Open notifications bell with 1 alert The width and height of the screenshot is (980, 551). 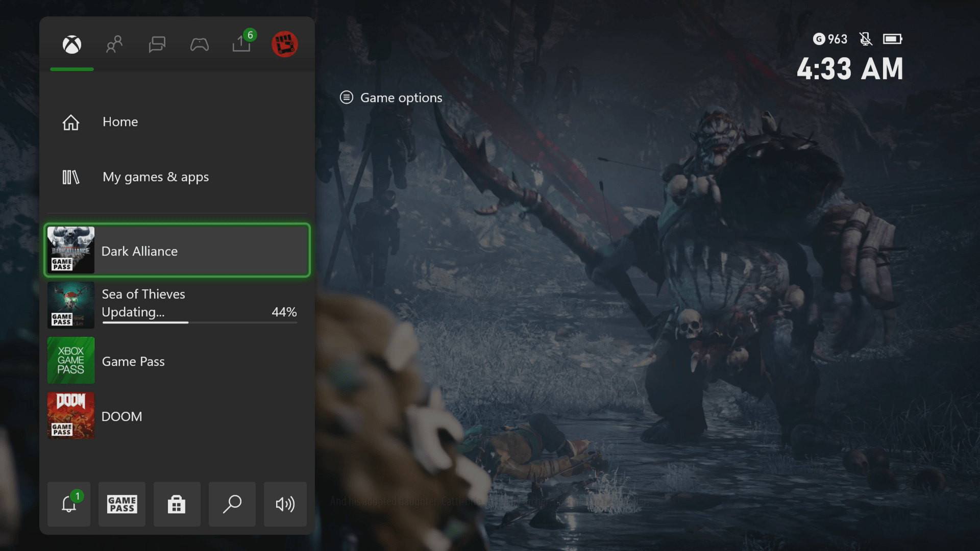tap(69, 505)
